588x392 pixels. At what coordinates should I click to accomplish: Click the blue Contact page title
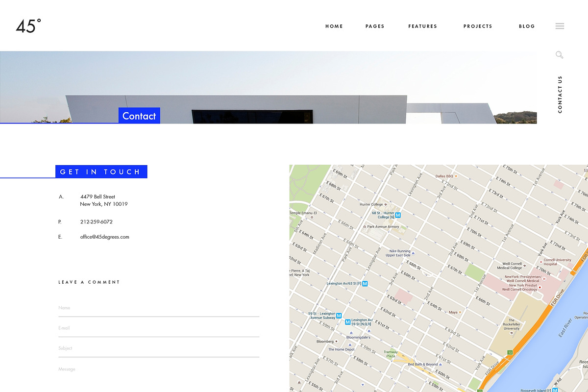[139, 116]
